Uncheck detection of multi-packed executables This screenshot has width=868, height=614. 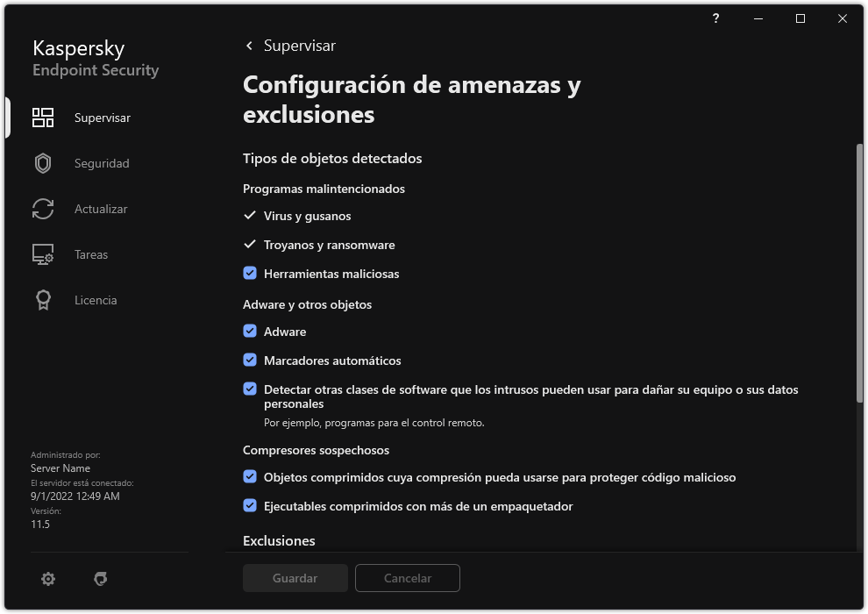251,506
